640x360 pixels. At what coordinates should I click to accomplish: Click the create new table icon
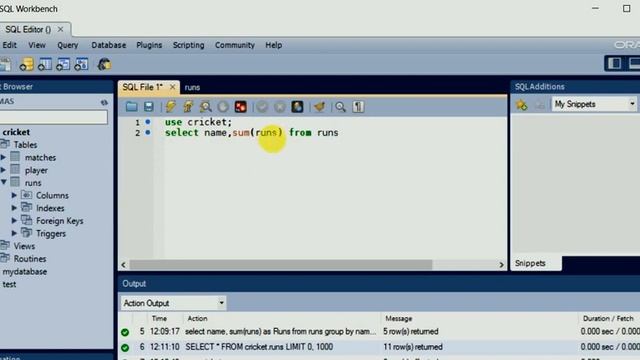point(45,64)
